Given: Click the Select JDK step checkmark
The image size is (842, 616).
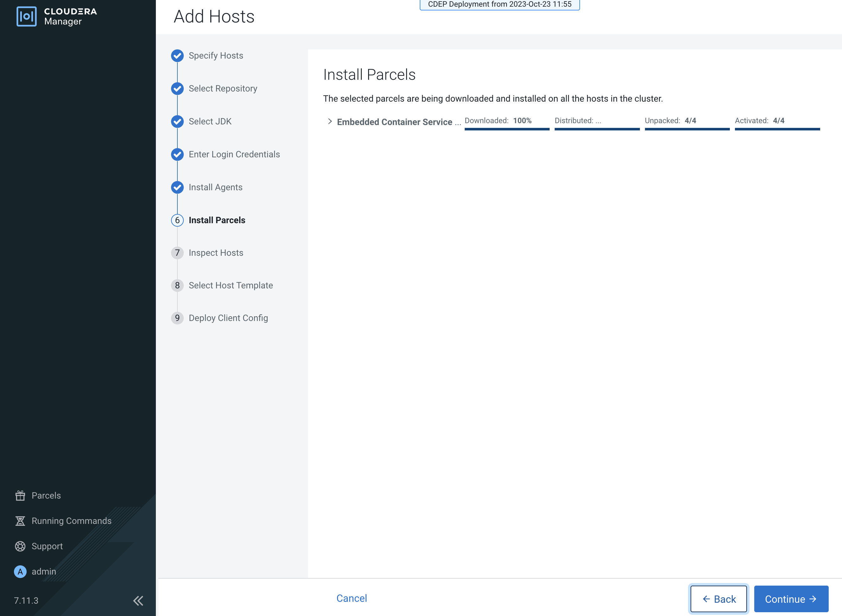Looking at the screenshot, I should (x=177, y=122).
